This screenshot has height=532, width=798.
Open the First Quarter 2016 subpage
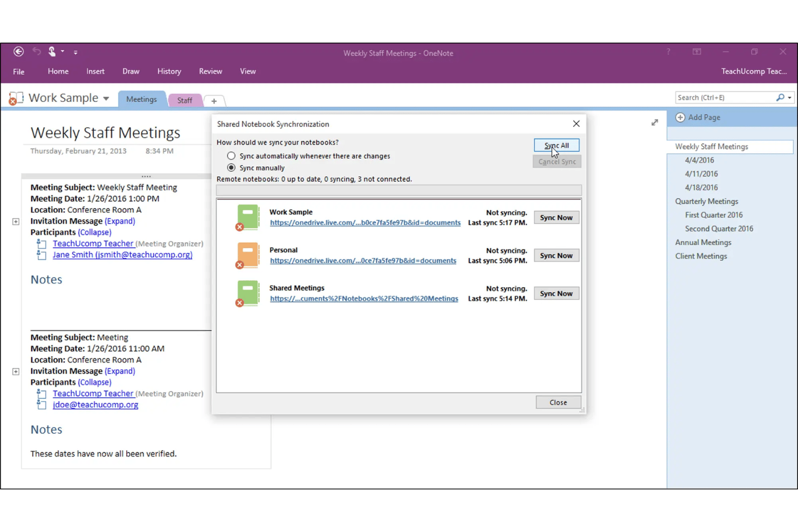[x=714, y=215]
